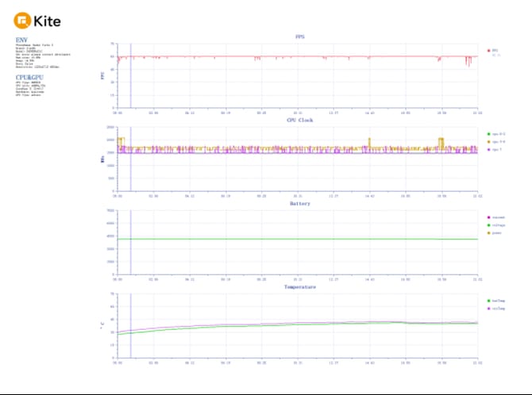Toggle purple cpuTemp legend in Temperature chart
The width and height of the screenshot is (532, 395).
point(496,309)
